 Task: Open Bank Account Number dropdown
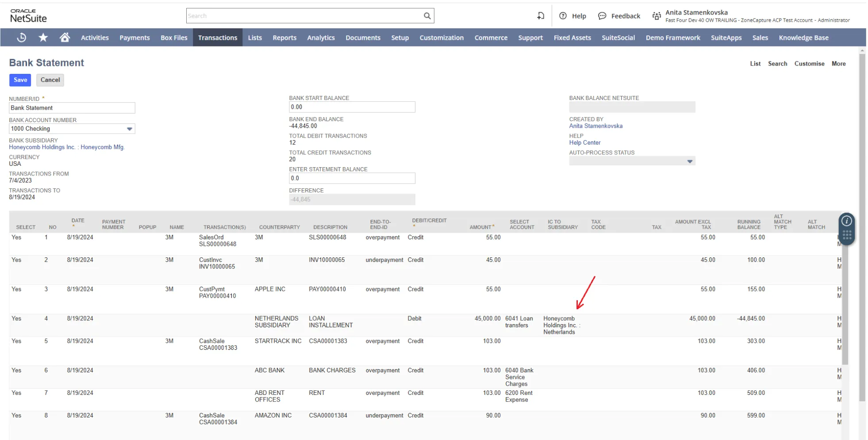coord(130,129)
